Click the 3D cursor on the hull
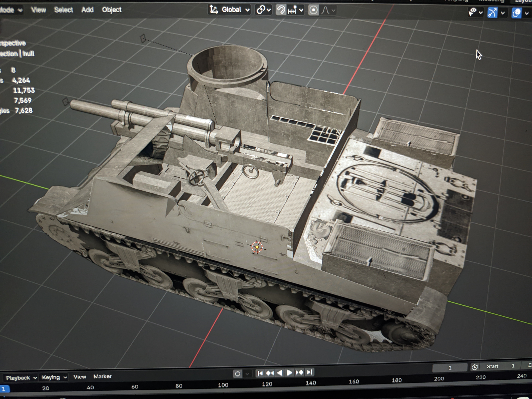Screen dimensions: 532x399 [257, 247]
